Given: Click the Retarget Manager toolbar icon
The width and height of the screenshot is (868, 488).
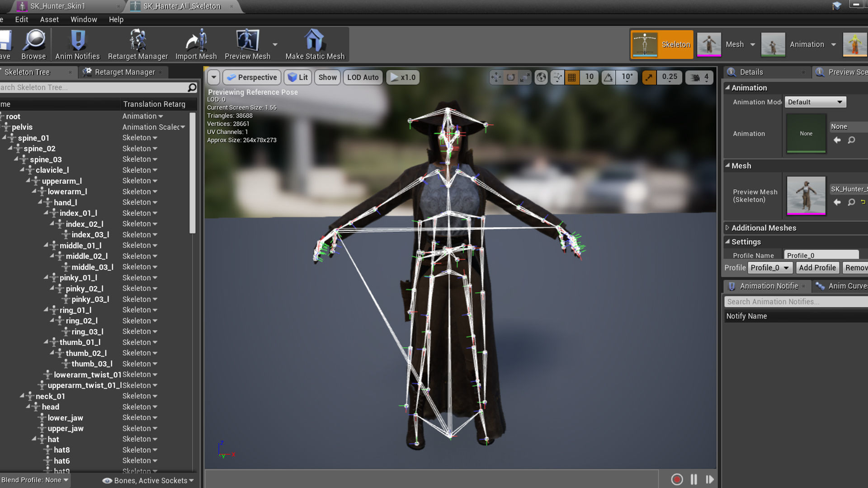Looking at the screenshot, I should click(x=137, y=44).
